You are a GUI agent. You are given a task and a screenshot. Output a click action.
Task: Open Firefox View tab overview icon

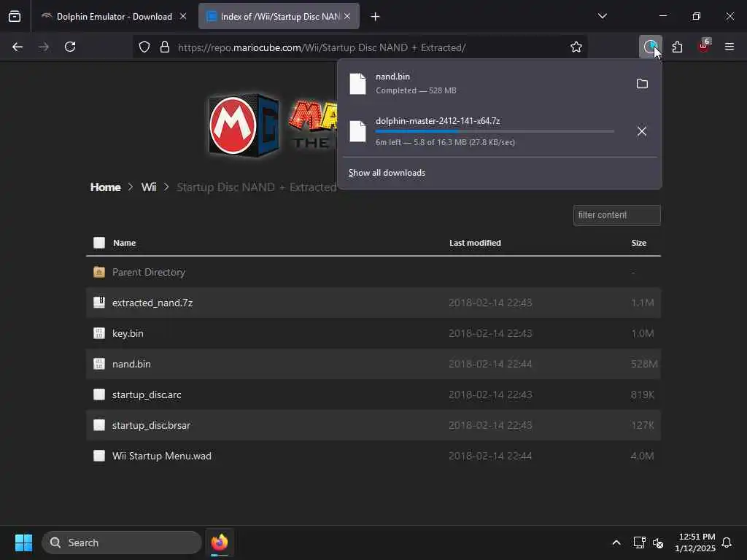coord(15,17)
